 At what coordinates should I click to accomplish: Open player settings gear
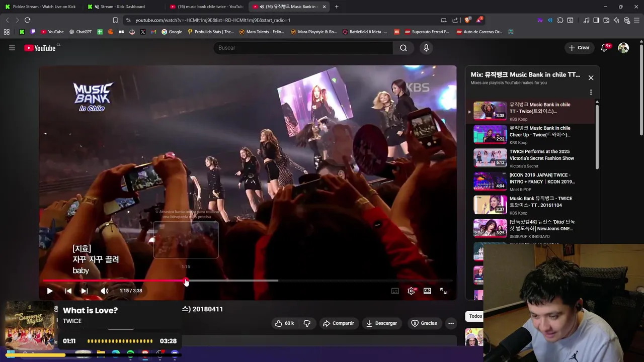411,291
